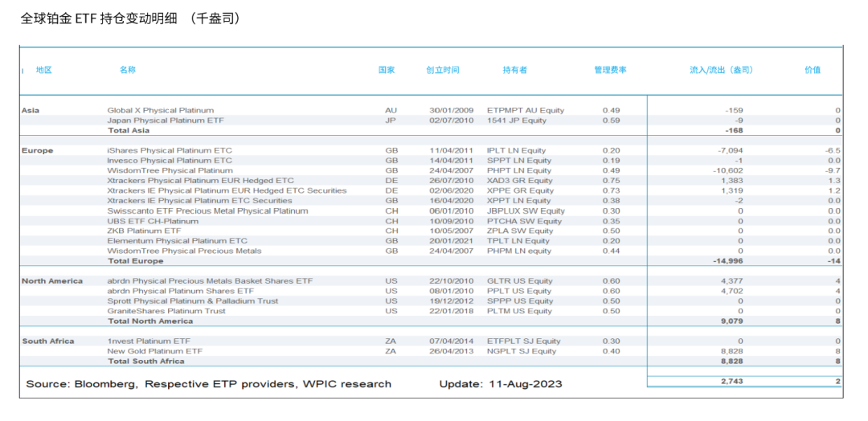Screen dimensions: 868x421
Task: Click ticker GLTR US Equity
Action: [520, 281]
